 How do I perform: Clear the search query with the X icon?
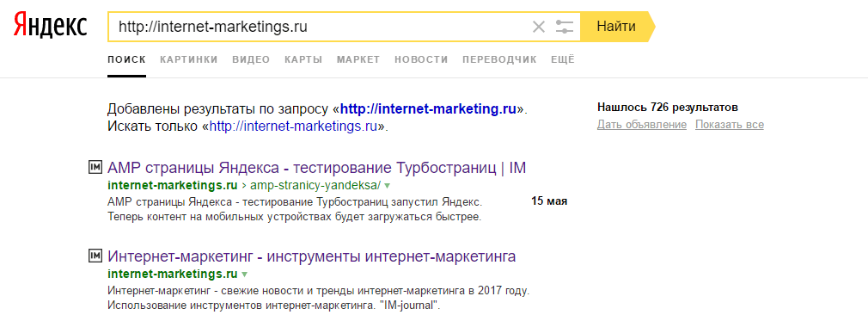(x=539, y=26)
